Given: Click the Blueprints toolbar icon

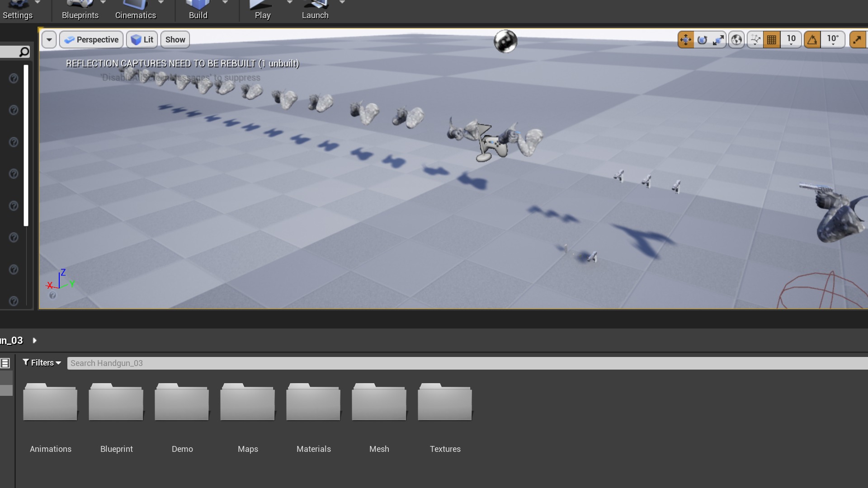Looking at the screenshot, I should pos(80,9).
